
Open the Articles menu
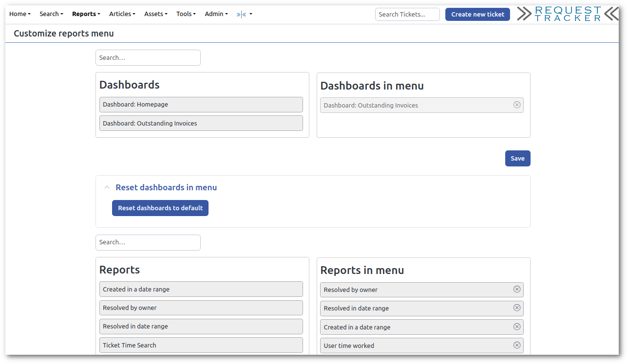pos(122,14)
